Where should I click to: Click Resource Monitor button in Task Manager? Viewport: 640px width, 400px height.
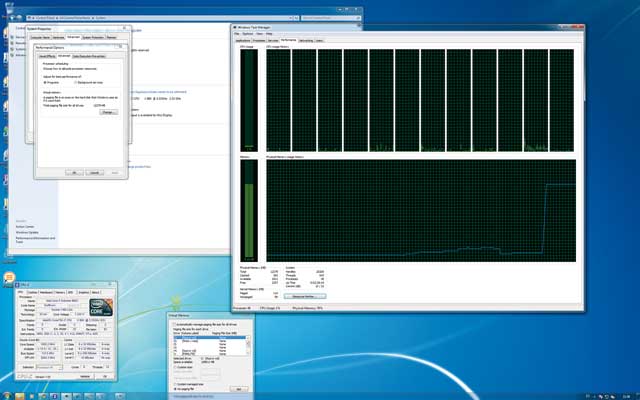(x=304, y=296)
